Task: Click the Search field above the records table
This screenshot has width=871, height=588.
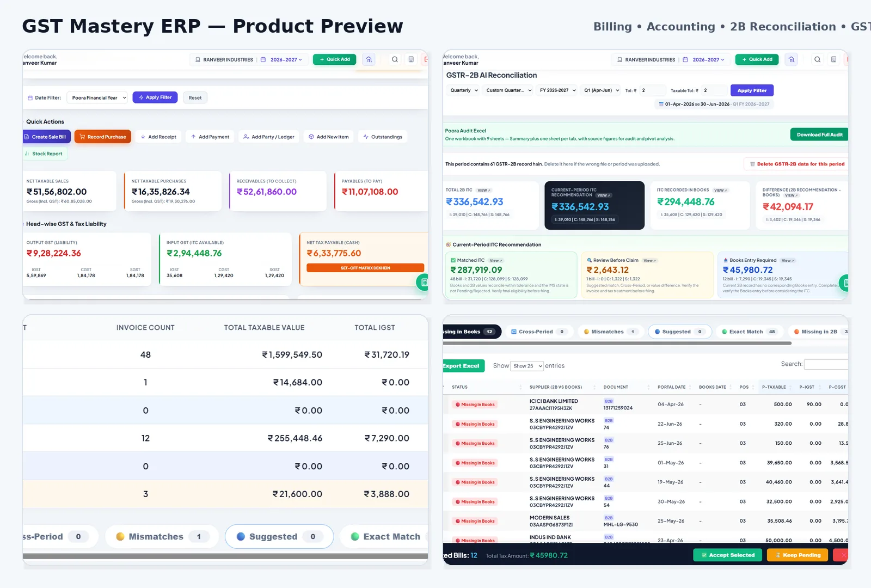Action: pyautogui.click(x=826, y=364)
